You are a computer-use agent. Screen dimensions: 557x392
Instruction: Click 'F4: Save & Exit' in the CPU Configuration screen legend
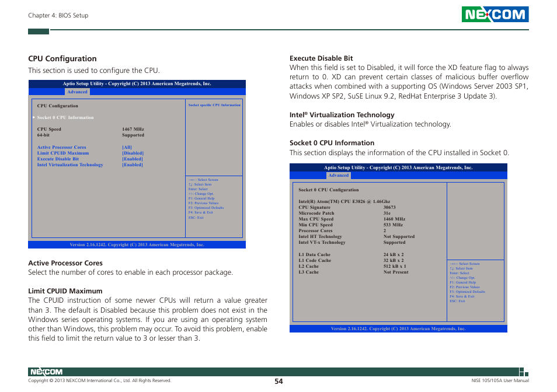[200, 212]
